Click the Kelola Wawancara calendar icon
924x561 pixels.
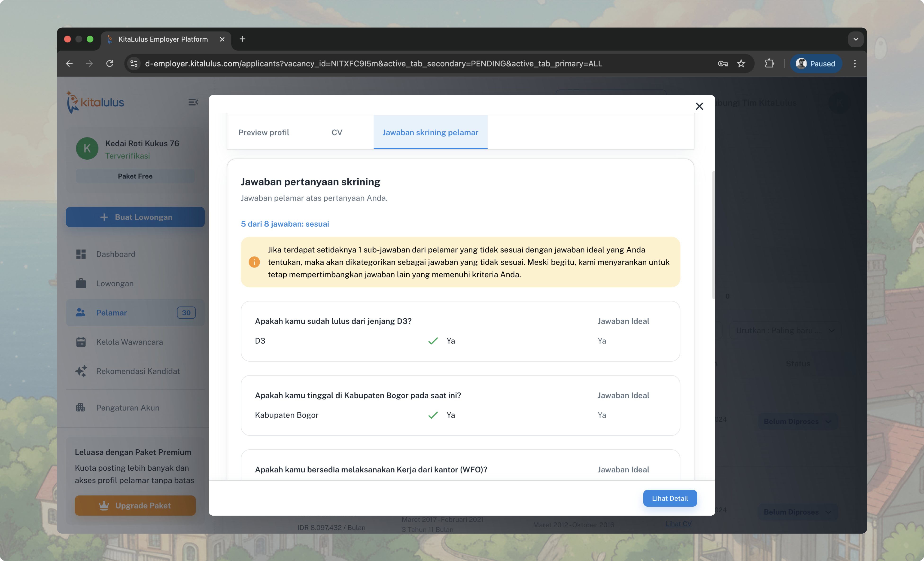pos(81,342)
